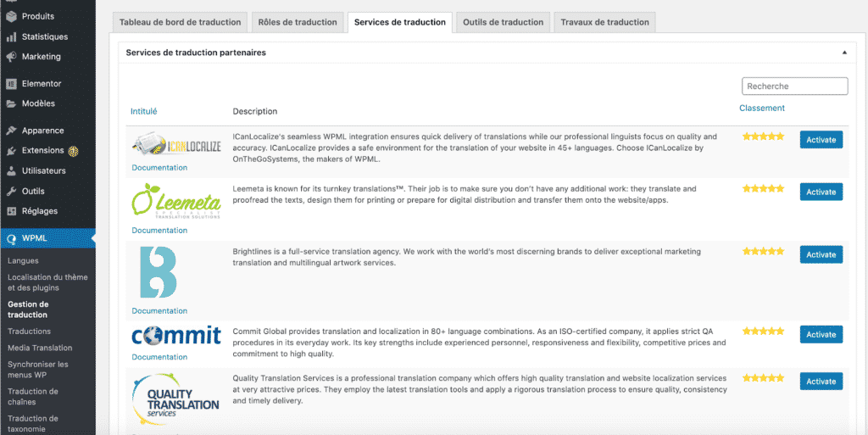Collapse the Services de traduction partenaires panel
Image resolution: width=868 pixels, height=435 pixels.
[x=844, y=53]
